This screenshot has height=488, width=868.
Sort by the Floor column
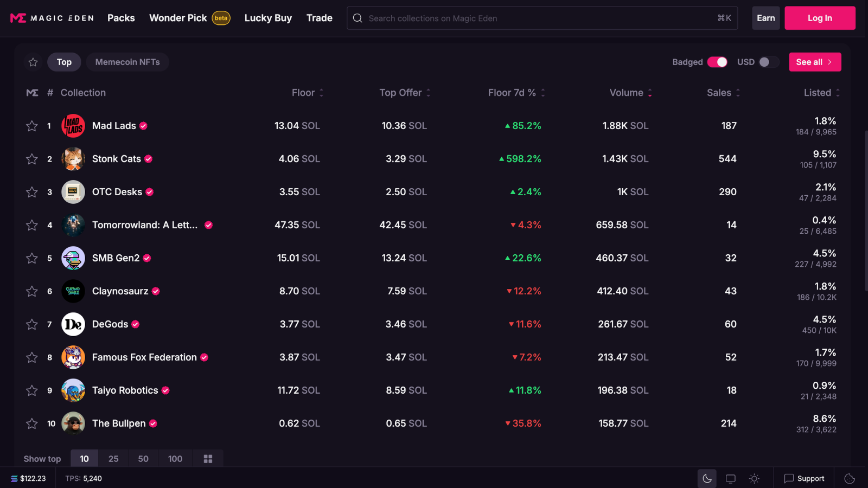coord(308,93)
